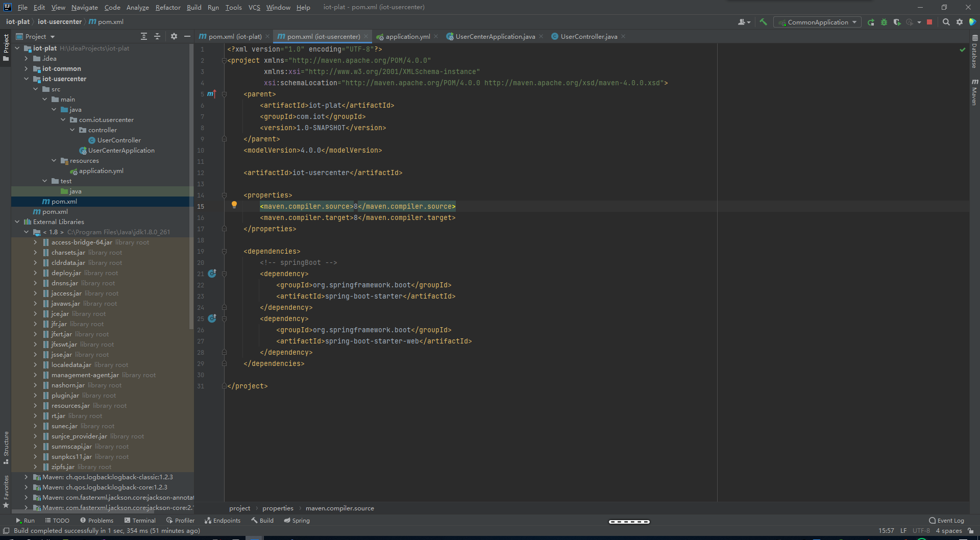
Task: Open the Terminal tool window
Action: click(x=144, y=520)
